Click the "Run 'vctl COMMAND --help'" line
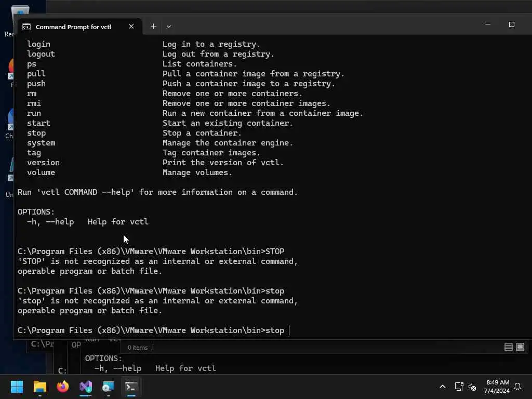The height and width of the screenshot is (399, 532). coord(157,192)
